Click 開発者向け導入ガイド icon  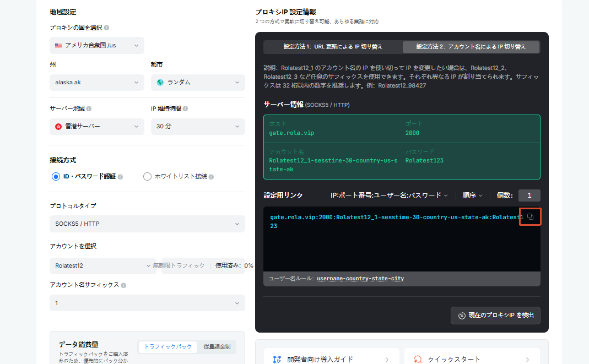coord(277,359)
